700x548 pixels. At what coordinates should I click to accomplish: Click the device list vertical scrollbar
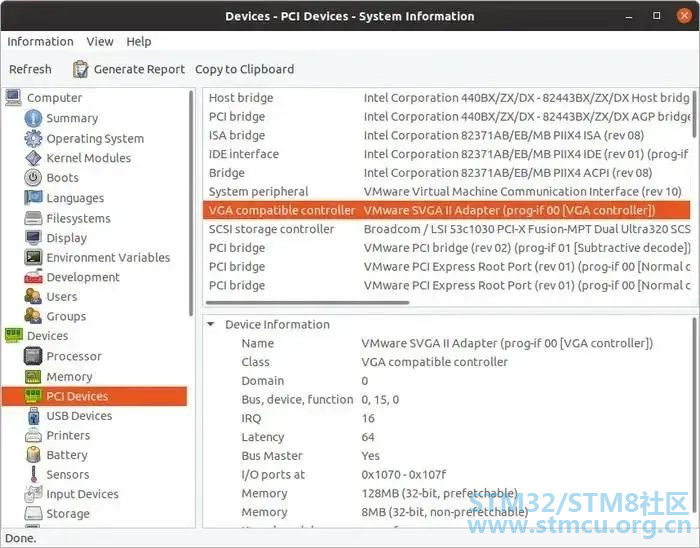click(x=694, y=114)
